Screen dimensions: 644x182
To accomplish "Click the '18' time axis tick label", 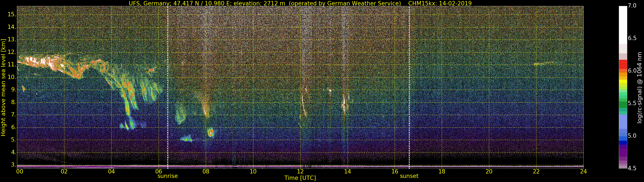I will 442,172.
